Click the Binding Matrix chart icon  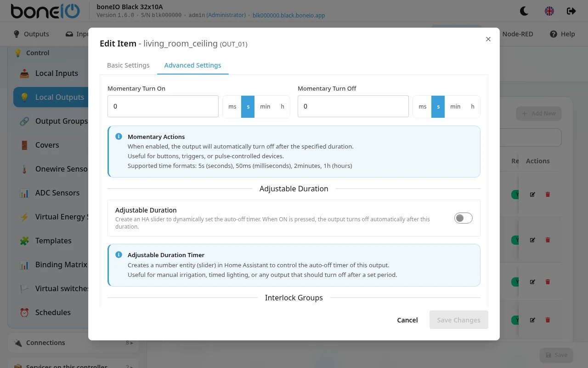pos(24,264)
